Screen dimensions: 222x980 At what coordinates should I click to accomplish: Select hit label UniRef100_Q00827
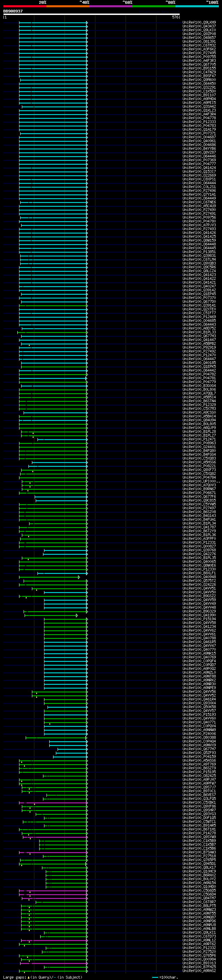(199, 546)
